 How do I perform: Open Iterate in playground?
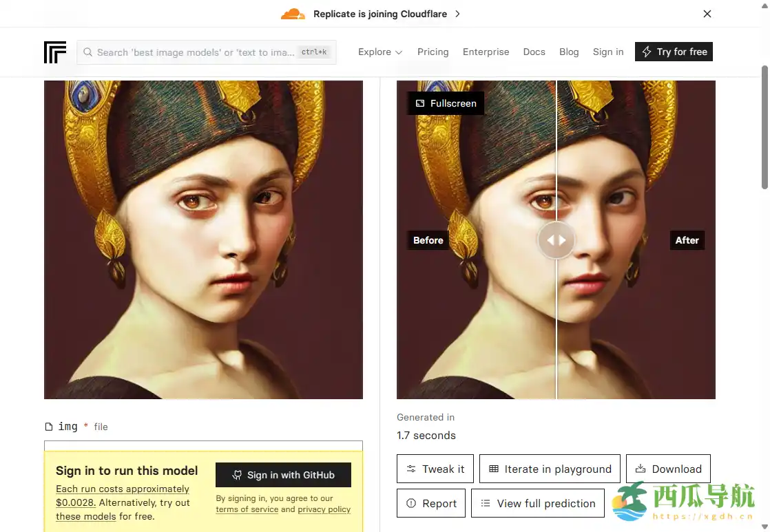[x=550, y=469]
